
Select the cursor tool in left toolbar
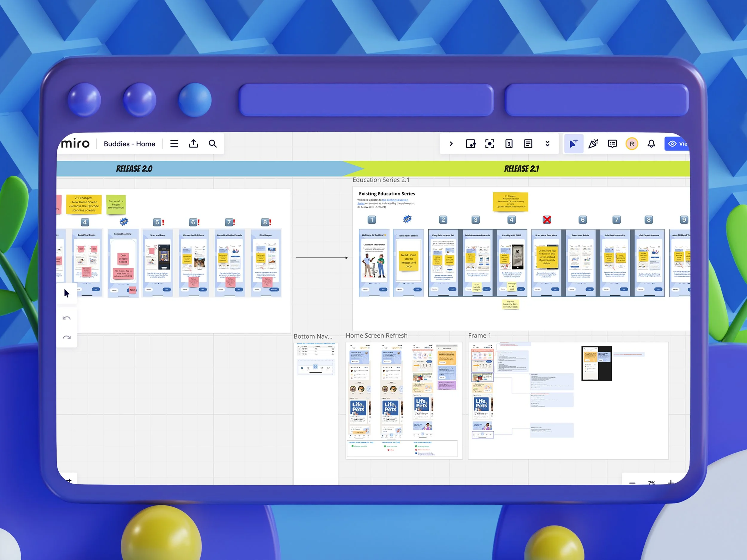(x=67, y=293)
